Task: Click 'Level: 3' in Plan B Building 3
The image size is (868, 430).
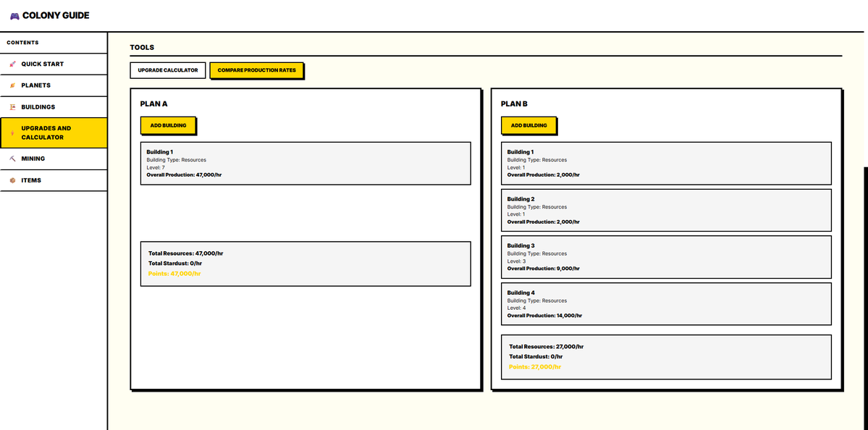Action: [516, 261]
